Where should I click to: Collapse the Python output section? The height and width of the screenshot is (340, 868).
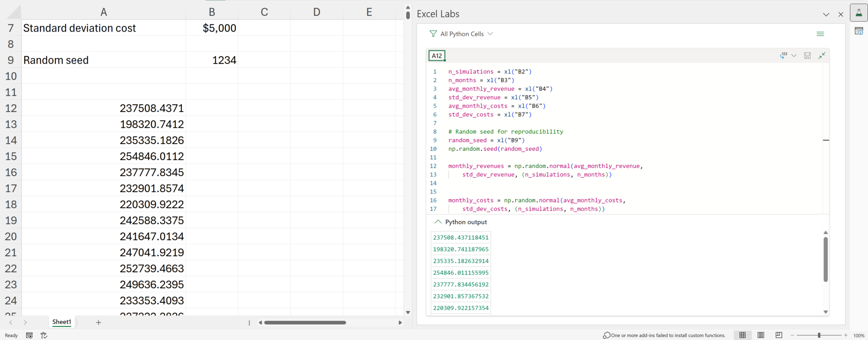click(x=438, y=222)
